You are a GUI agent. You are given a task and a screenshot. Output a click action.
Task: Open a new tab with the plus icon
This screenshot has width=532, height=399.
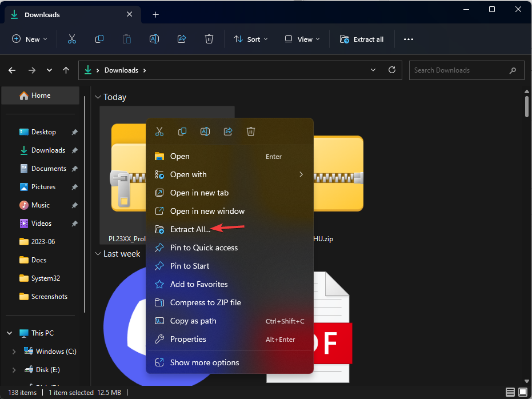[x=155, y=15]
